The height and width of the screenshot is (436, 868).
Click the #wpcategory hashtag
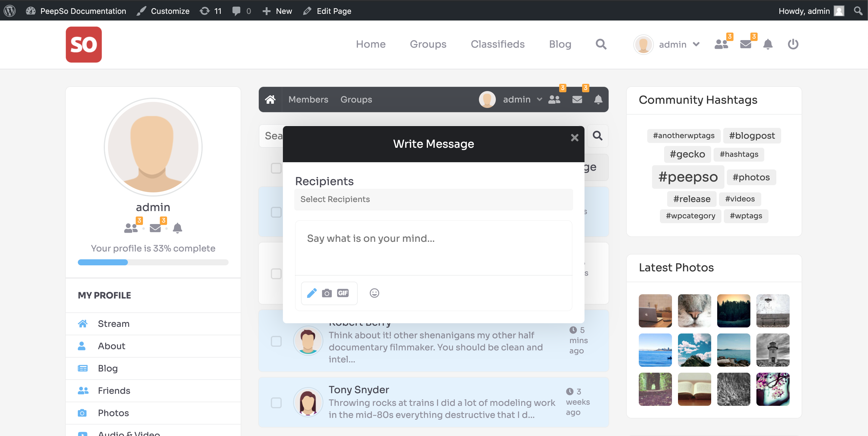690,216
